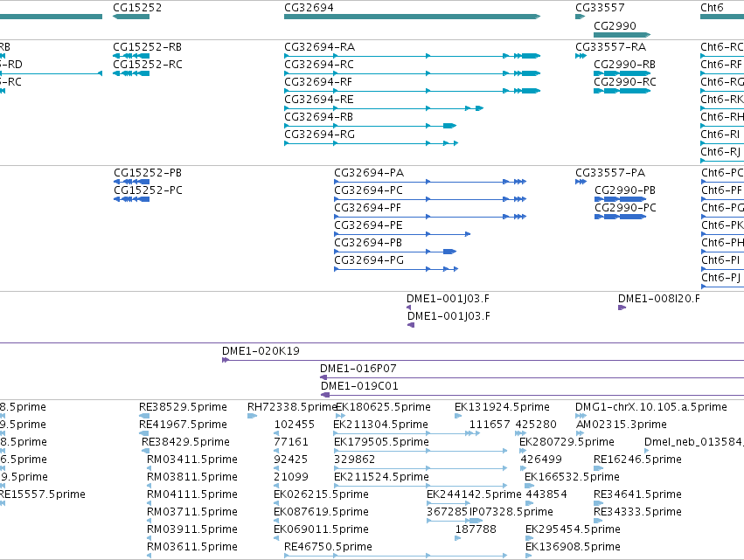Click transcript CG2990-RB
The width and height of the screenshot is (744, 560).
pyautogui.click(x=624, y=65)
